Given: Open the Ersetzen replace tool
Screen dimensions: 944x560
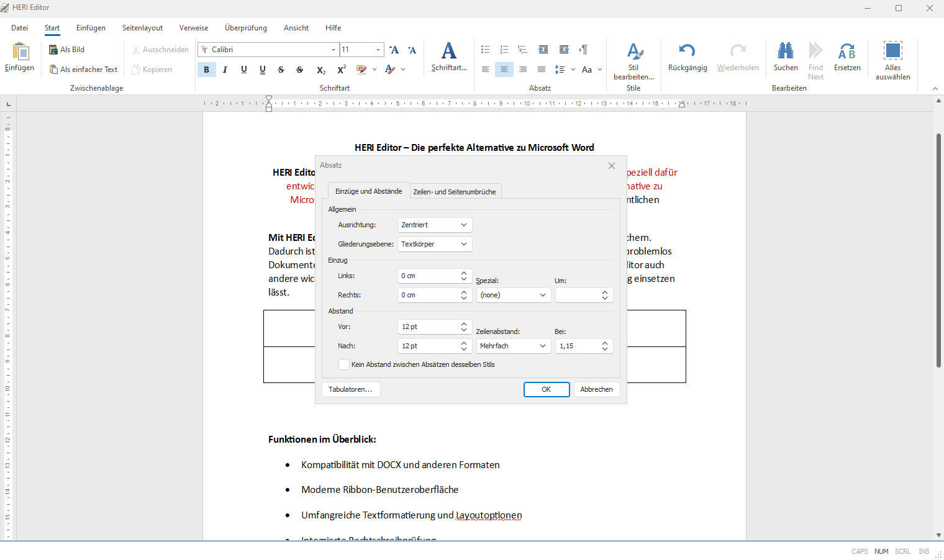Looking at the screenshot, I should [x=847, y=57].
